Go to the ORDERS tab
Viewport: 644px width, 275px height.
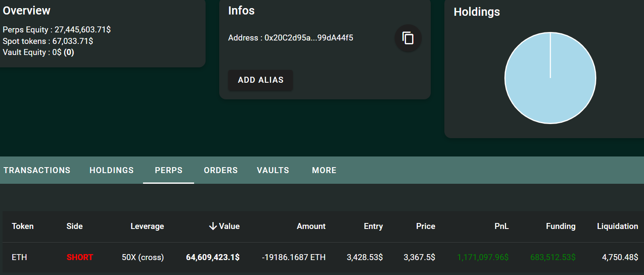(220, 170)
